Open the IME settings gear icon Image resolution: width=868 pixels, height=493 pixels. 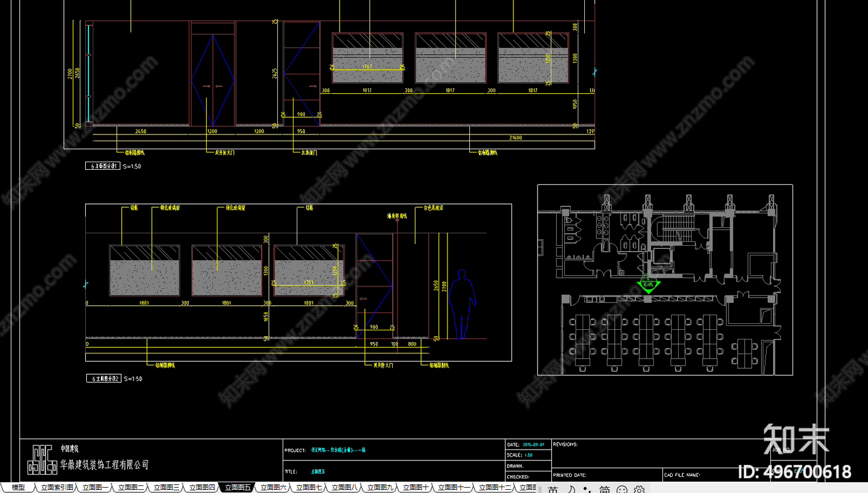(x=640, y=490)
